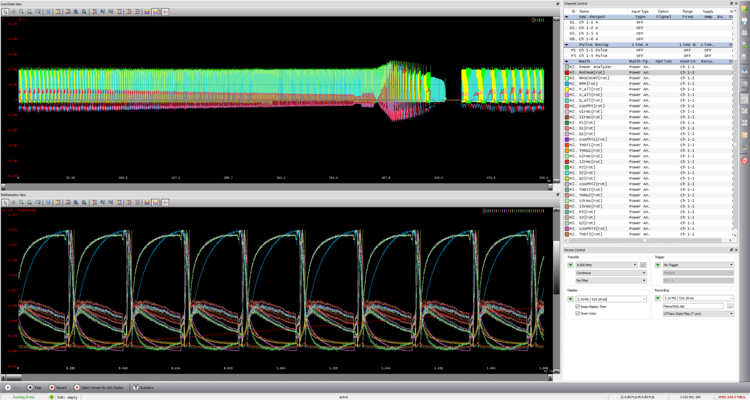
Task: Click the recording filename input field
Action: click(694, 306)
